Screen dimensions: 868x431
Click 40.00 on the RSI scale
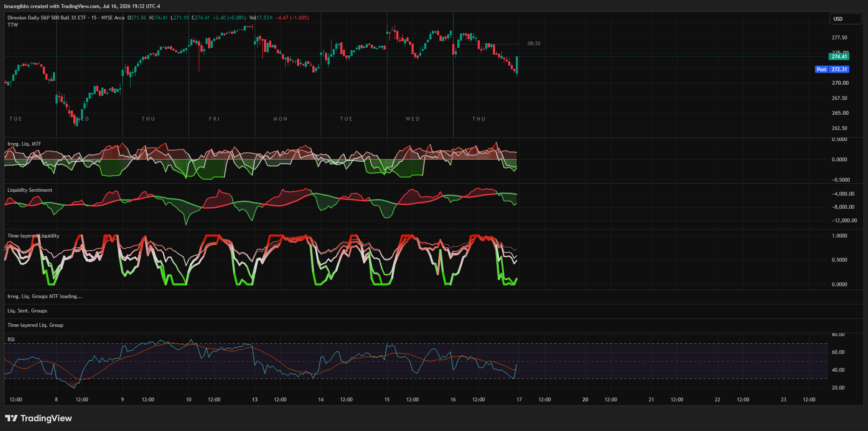(838, 370)
